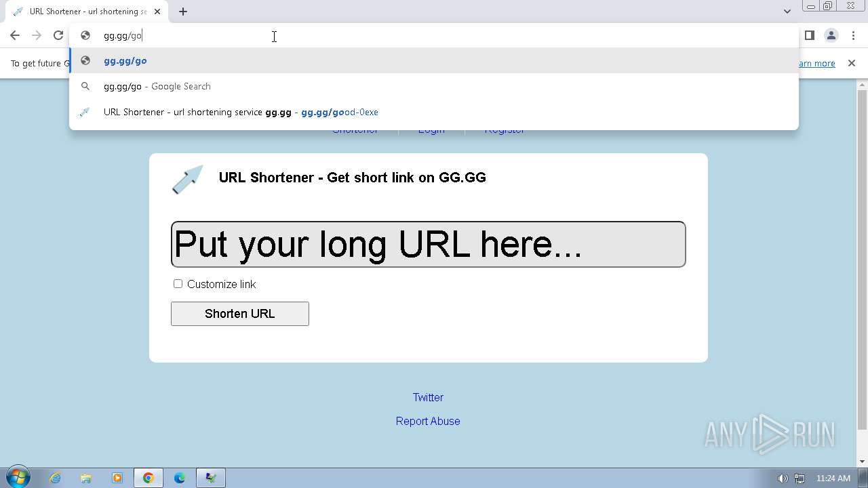Go back with the browser back arrow
The image size is (868, 488).
point(15,35)
